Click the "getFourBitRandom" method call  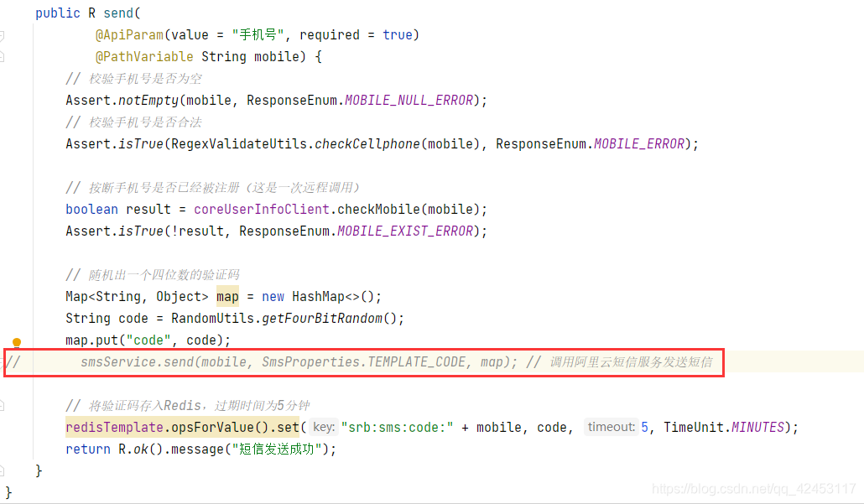[x=322, y=319]
